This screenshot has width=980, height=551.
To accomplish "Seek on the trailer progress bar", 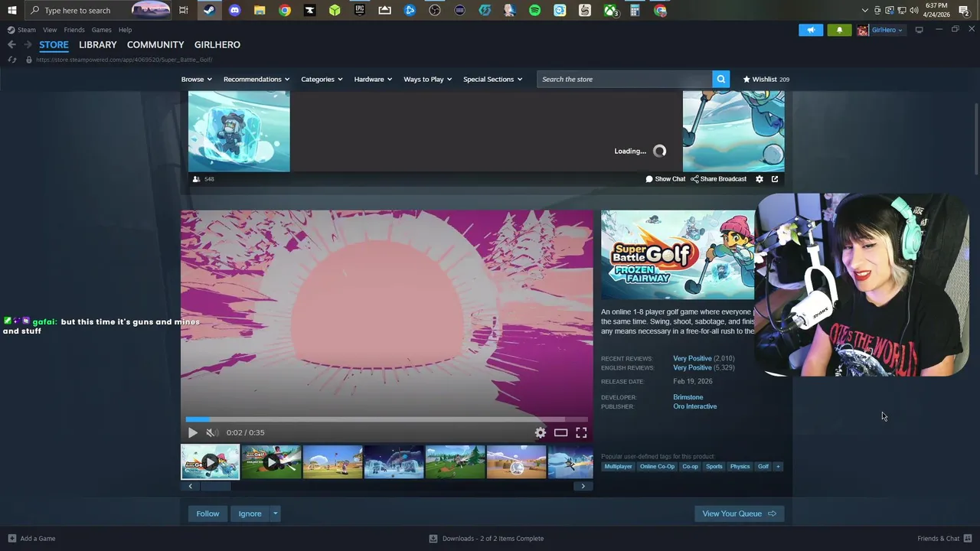I will click(x=387, y=419).
